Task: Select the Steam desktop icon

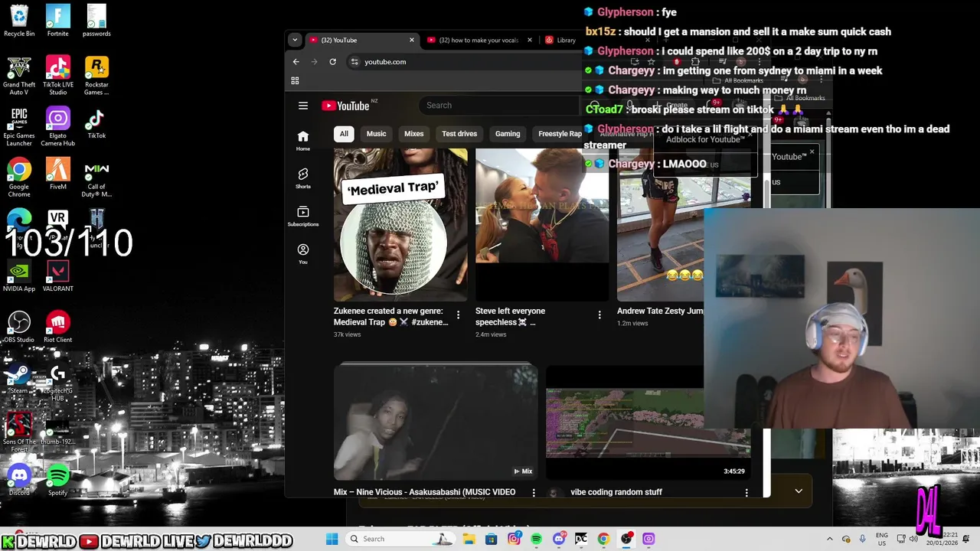Action: pyautogui.click(x=19, y=378)
